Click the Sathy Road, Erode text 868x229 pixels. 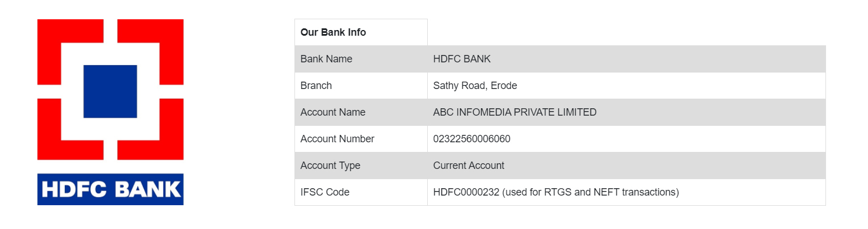pos(475,86)
